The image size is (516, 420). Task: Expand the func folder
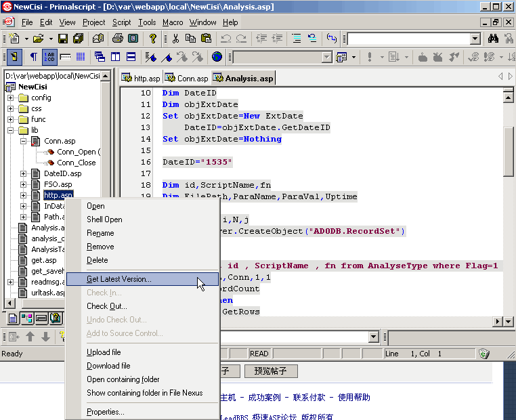(x=11, y=119)
